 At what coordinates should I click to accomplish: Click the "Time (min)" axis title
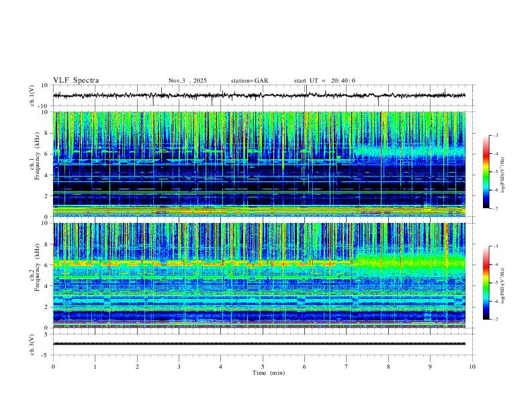pos(269,373)
